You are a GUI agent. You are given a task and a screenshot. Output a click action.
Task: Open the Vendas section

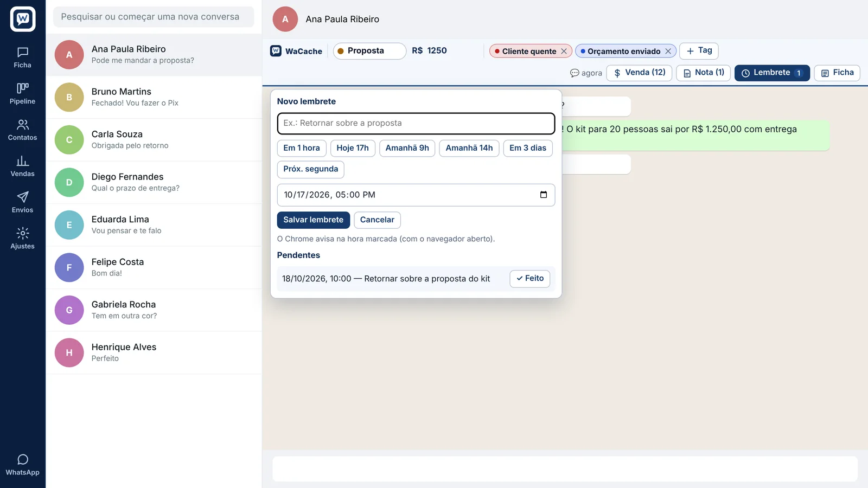point(22,166)
